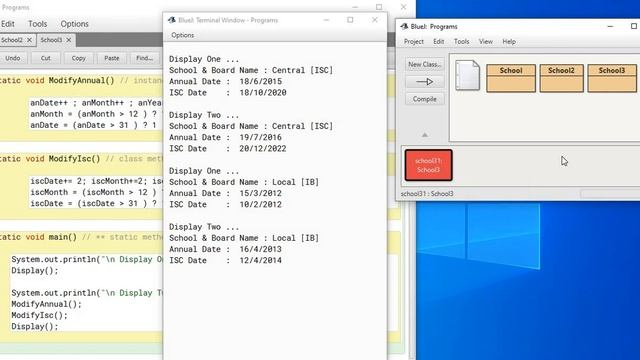Click 'ISC Date : 18/10/2020' terminal line

point(228,93)
